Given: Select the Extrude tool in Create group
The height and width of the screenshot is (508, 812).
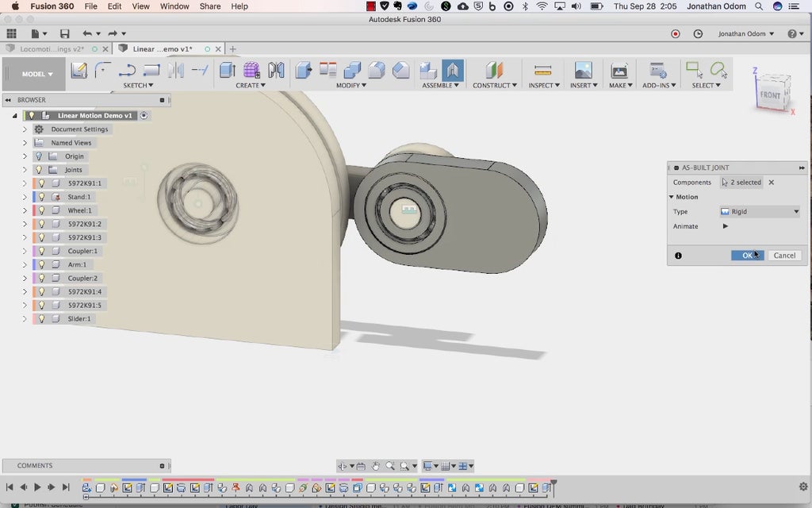Looking at the screenshot, I should click(x=227, y=71).
